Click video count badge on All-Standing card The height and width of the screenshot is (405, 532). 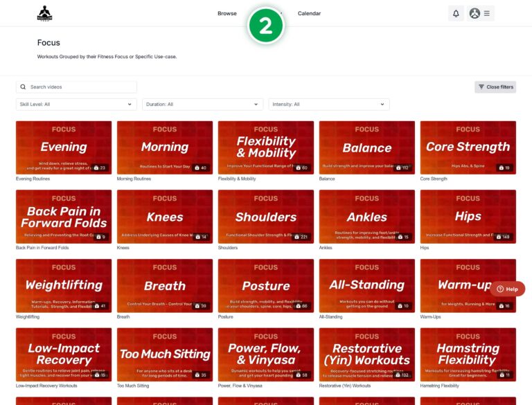click(x=402, y=306)
